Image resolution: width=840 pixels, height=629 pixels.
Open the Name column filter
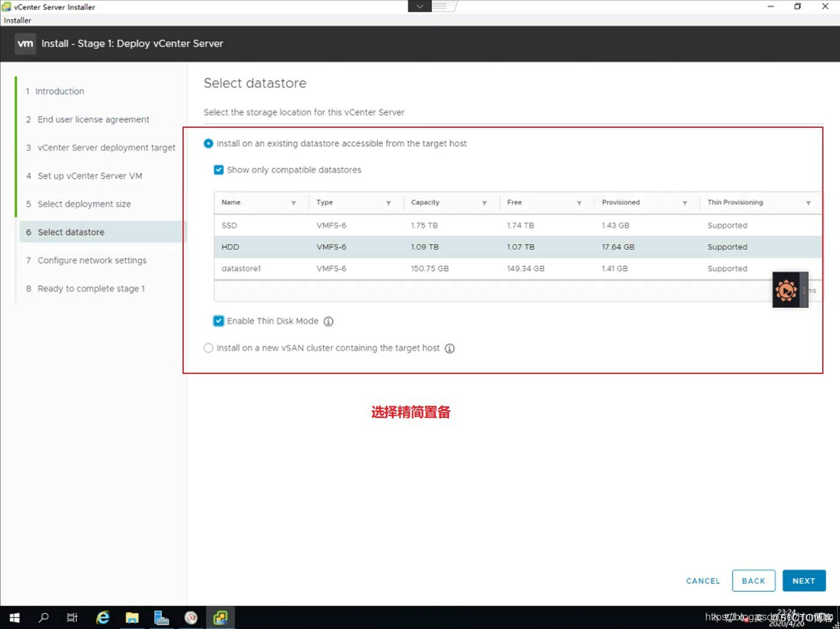(293, 204)
